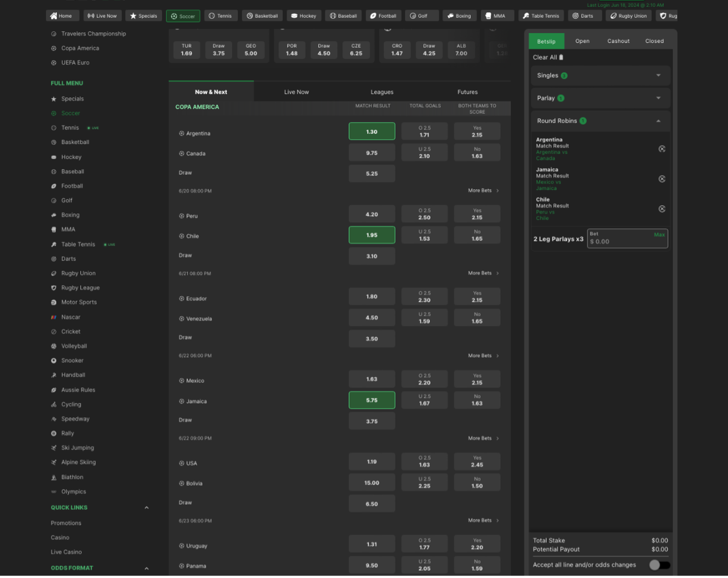
Task: Open Golf in the sidebar list
Action: (x=67, y=200)
